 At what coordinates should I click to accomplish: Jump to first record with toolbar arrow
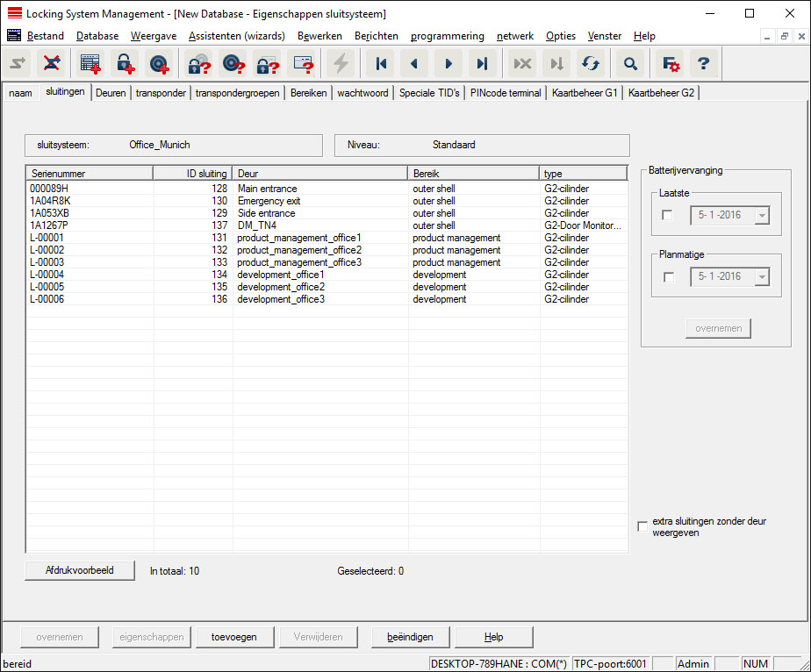(381, 64)
